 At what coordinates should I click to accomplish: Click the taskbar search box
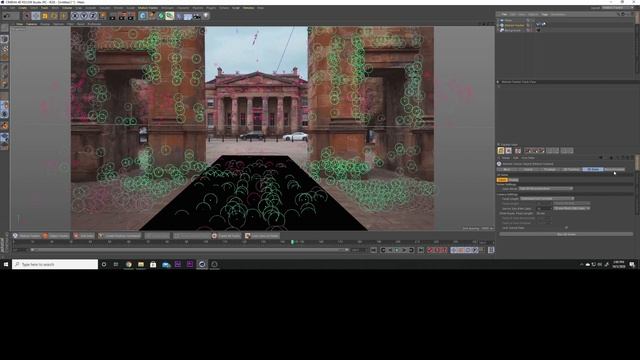pos(55,264)
